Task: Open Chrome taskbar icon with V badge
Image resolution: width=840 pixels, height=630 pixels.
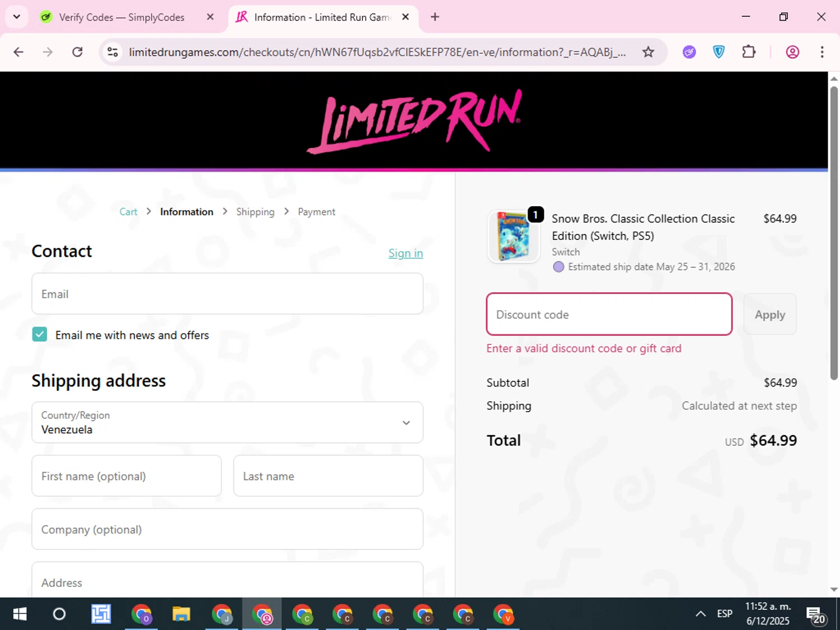Action: point(503,614)
